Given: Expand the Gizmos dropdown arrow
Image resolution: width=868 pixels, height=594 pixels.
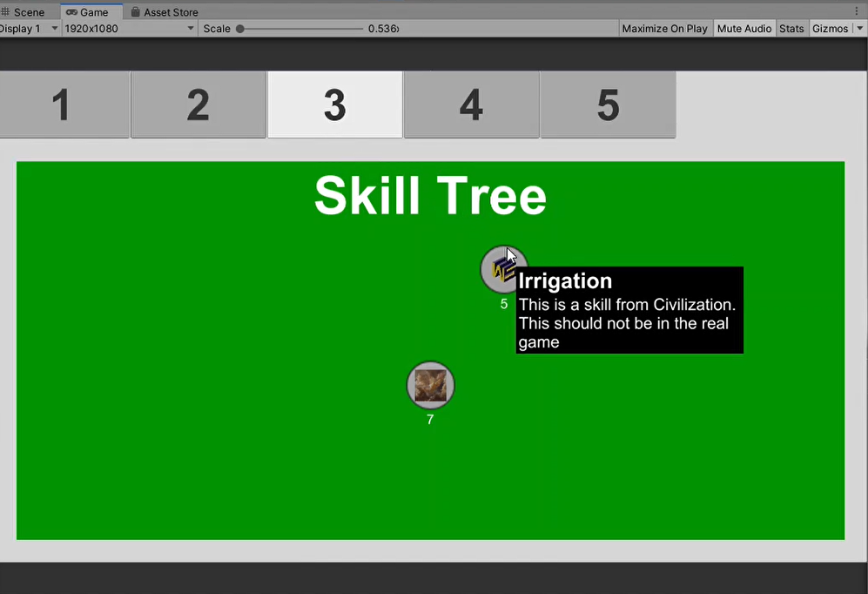Looking at the screenshot, I should pos(859,28).
